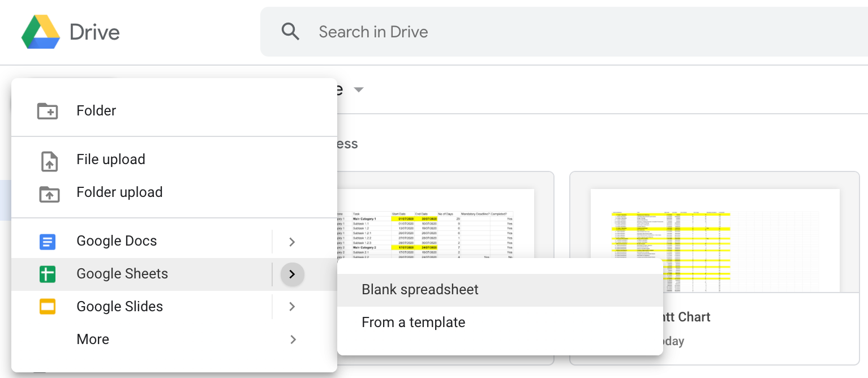Click the Google Drive logo icon
Image resolution: width=868 pixels, height=378 pixels.
(41, 32)
